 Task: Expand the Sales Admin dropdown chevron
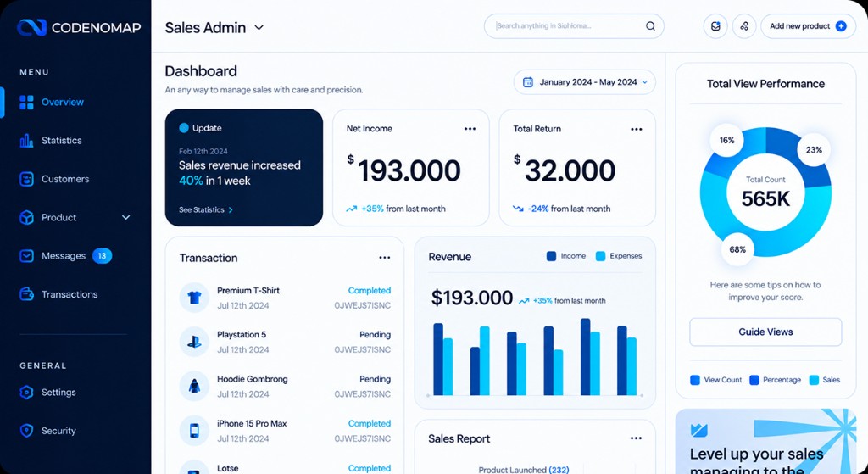click(259, 27)
